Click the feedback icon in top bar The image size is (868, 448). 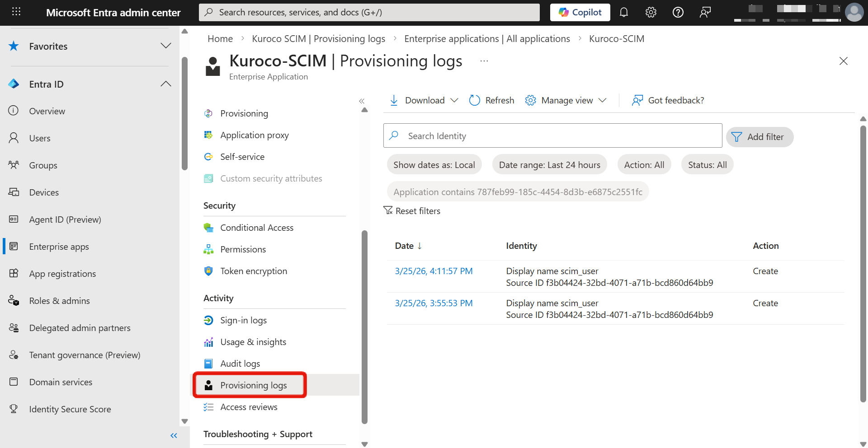(x=705, y=12)
